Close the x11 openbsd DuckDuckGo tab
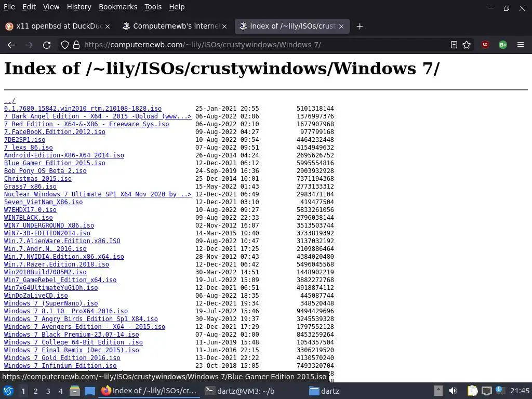Screen dimensions: 532x399 point(107,26)
